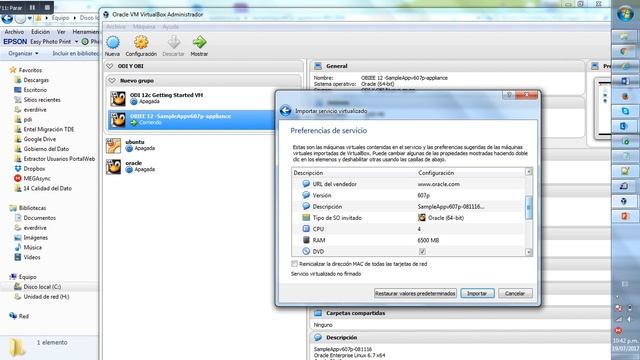Select the ubuntu virtual machine

point(131,145)
